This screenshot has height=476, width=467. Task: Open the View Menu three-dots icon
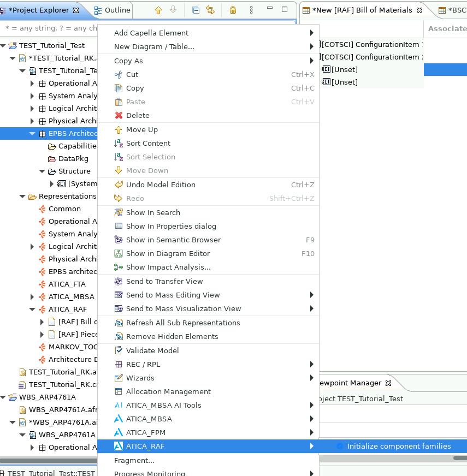click(x=251, y=10)
